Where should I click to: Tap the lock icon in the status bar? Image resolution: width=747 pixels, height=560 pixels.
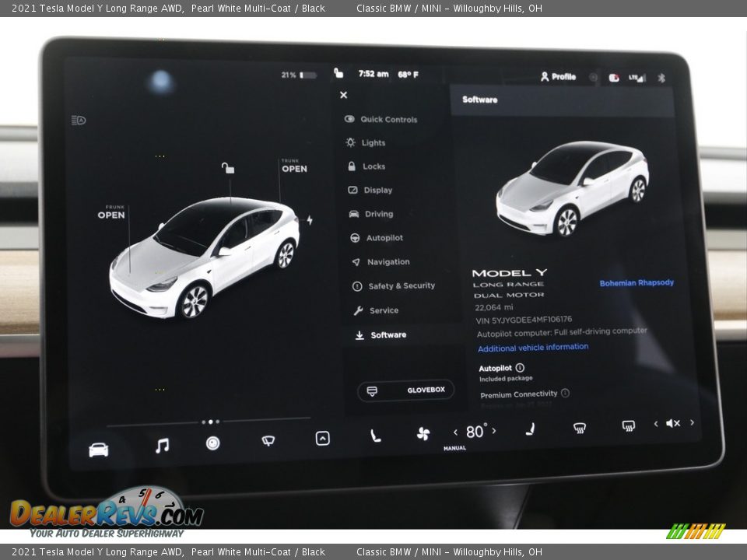coord(338,73)
